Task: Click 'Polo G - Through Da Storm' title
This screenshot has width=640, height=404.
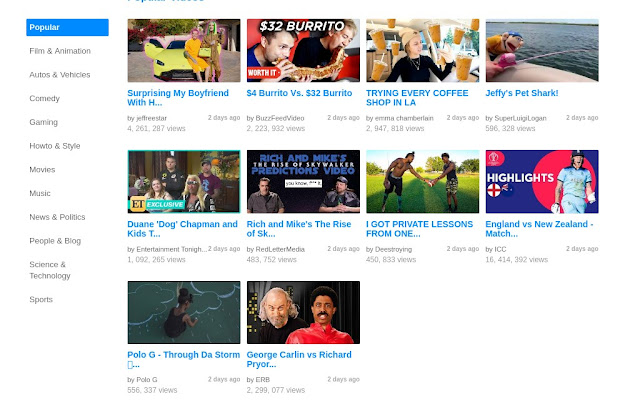Action: point(184,359)
